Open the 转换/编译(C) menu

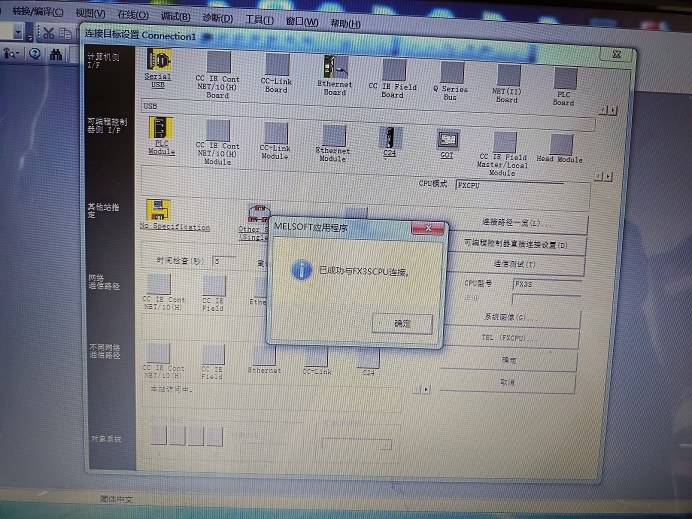(38, 12)
